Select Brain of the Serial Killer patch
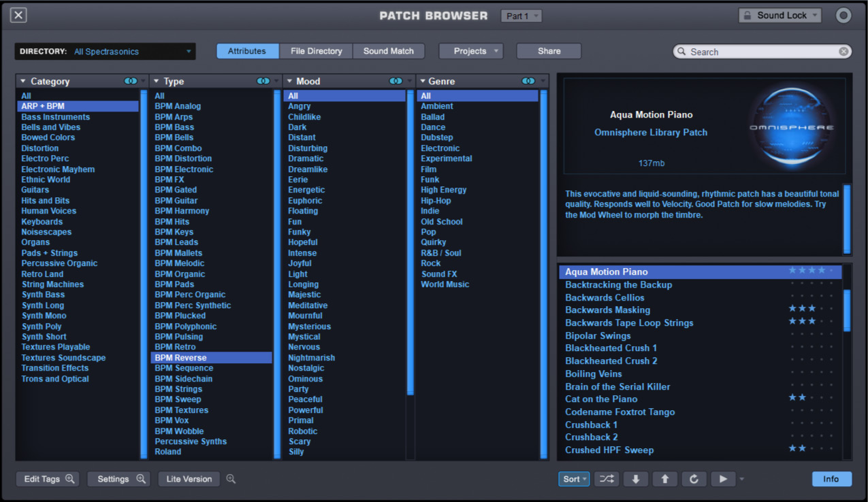 tap(700, 386)
